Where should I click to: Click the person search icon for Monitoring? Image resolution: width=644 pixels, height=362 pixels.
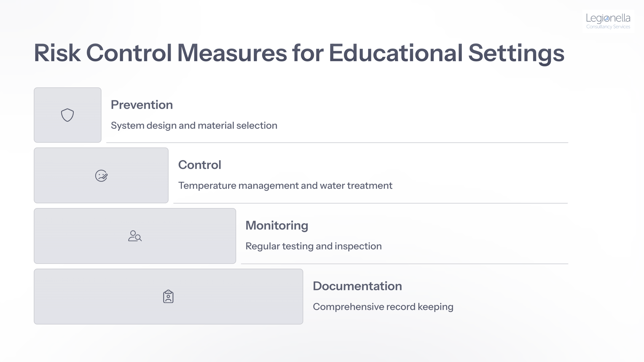135,236
